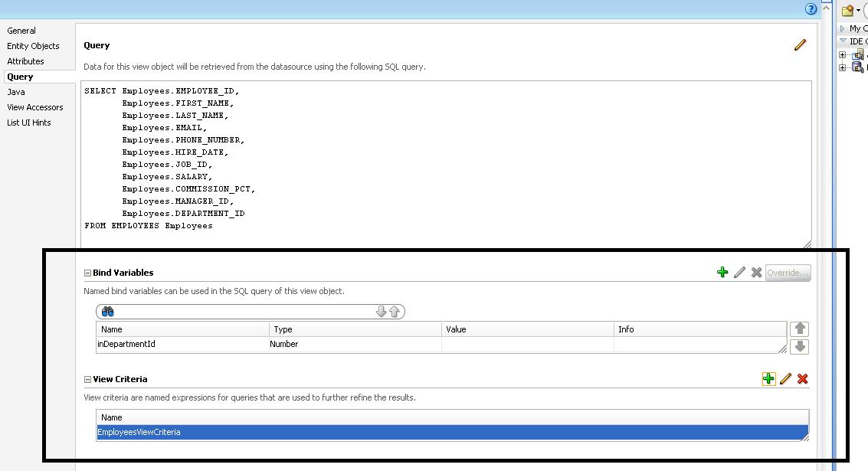Image resolution: width=868 pixels, height=471 pixels.
Task: Delete the selected bind variable with red X
Action: point(756,272)
